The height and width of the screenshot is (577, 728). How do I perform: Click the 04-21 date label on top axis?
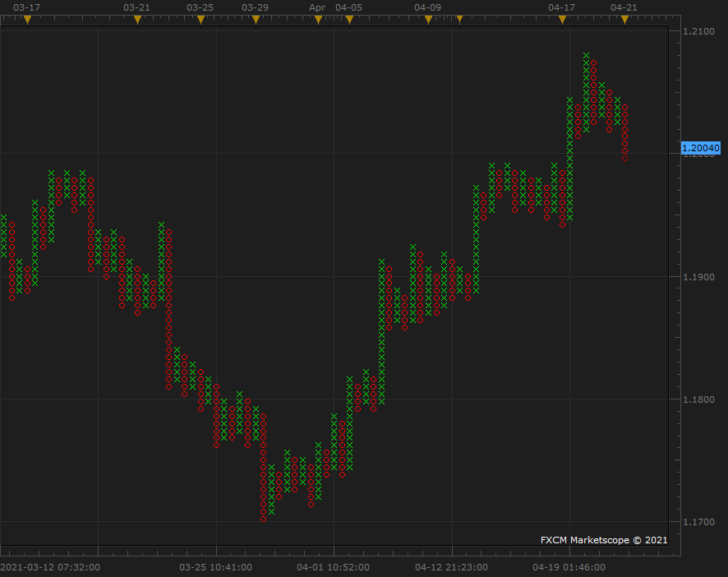624,7
